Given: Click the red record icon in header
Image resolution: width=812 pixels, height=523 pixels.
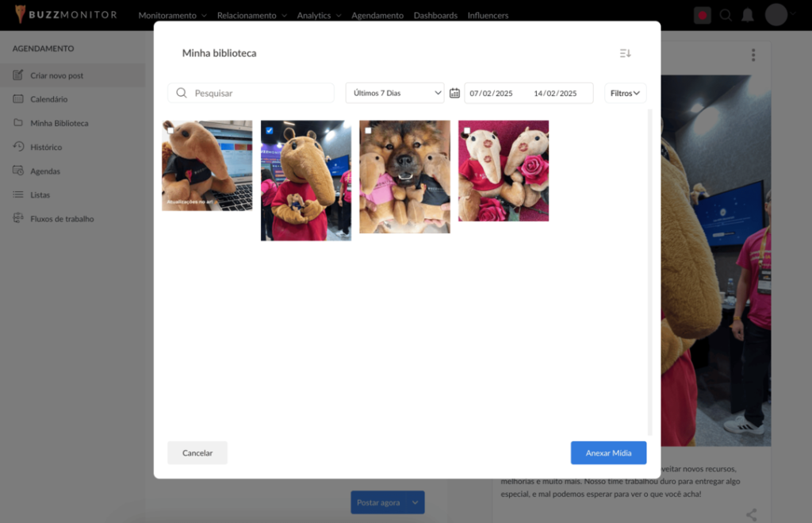Looking at the screenshot, I should pyautogui.click(x=702, y=15).
